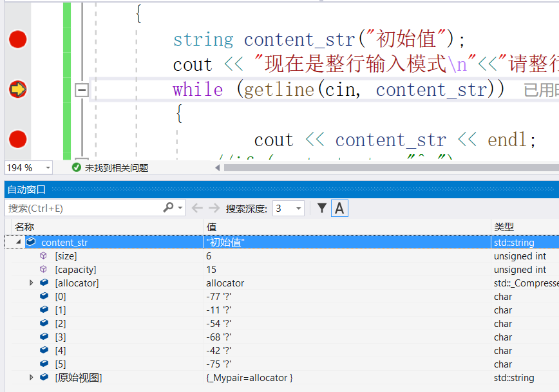Click the [3] element cube icon

(44, 337)
